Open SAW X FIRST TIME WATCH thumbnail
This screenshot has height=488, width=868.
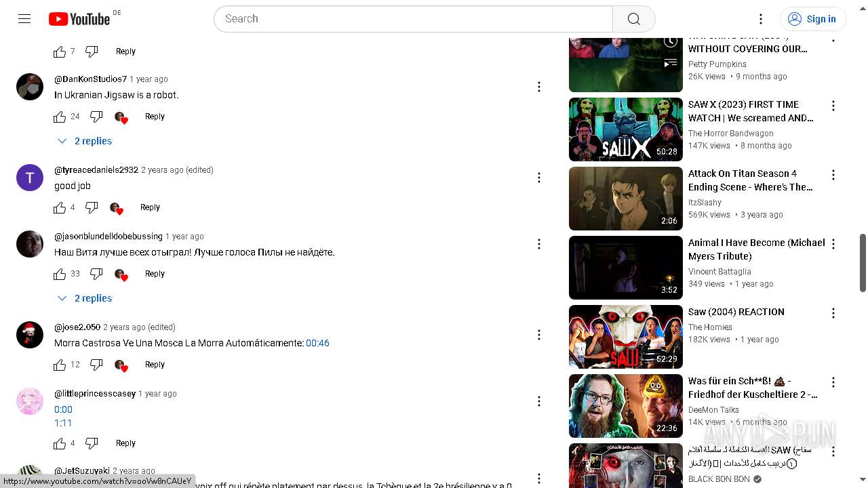[626, 129]
